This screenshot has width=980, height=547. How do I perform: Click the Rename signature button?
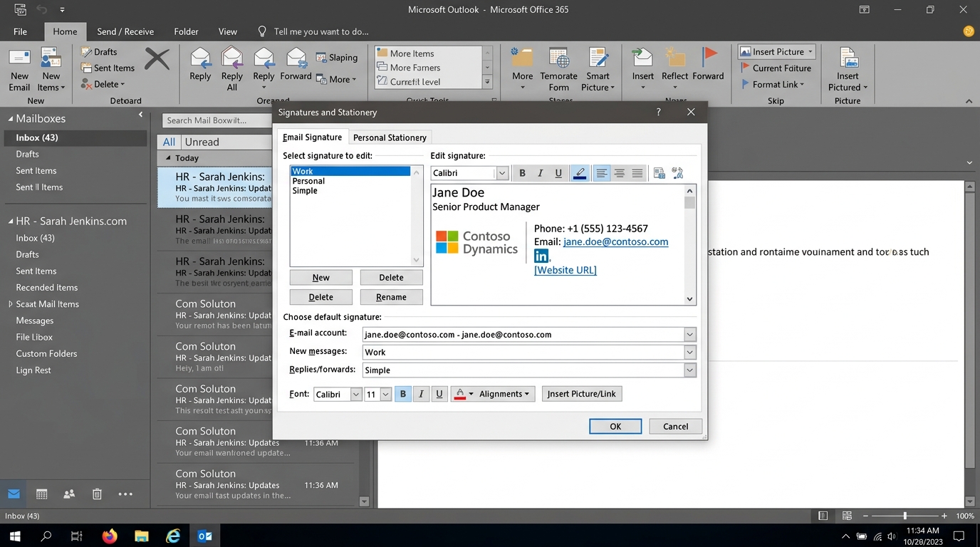391,297
